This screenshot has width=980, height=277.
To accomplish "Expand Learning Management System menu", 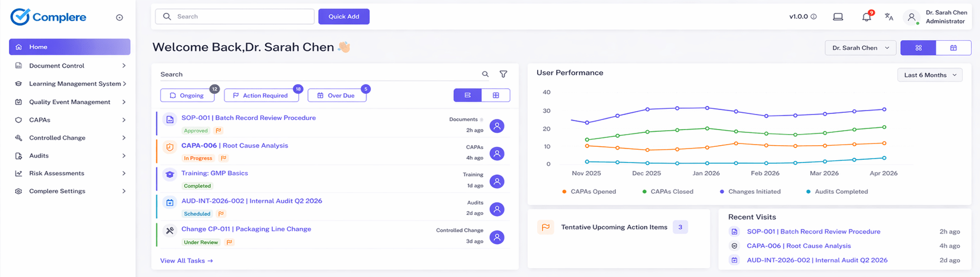I will point(70,84).
